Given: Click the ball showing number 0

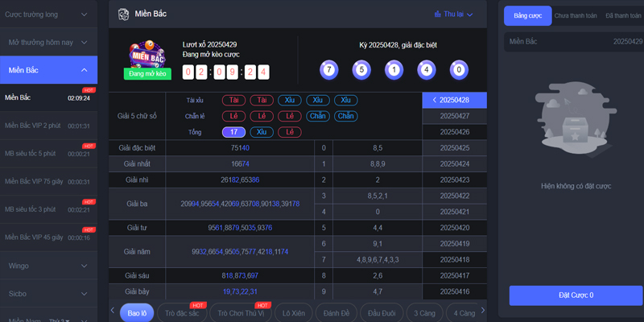Looking at the screenshot, I should [459, 70].
